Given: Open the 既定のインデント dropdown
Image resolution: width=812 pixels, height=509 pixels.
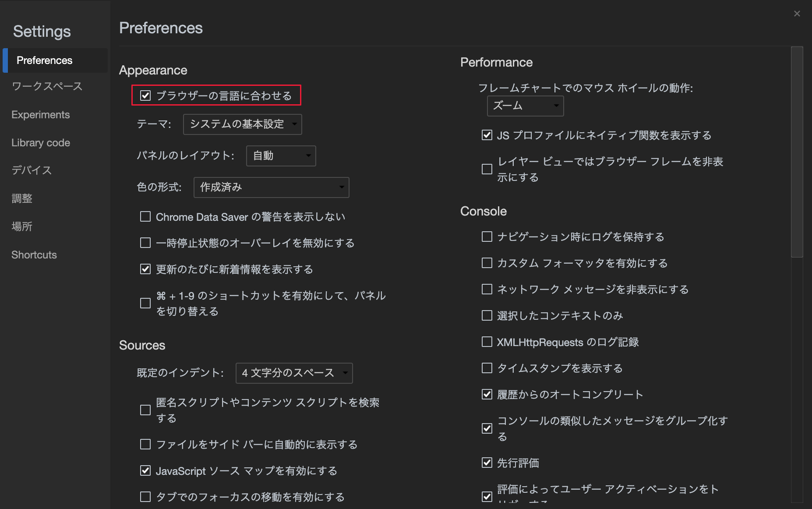Looking at the screenshot, I should [x=294, y=373].
